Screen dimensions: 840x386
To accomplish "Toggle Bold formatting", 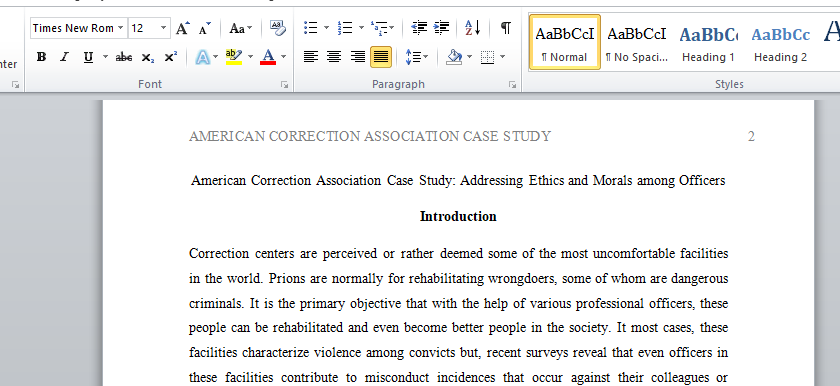I will click(x=41, y=57).
